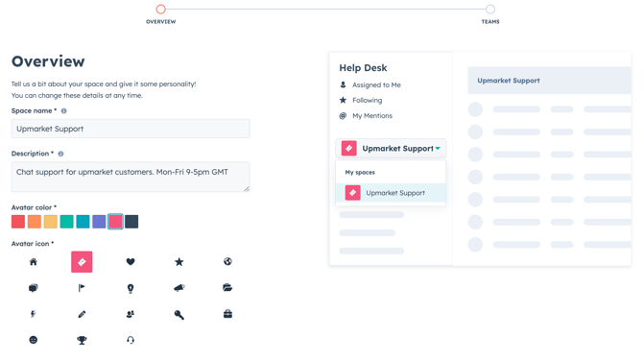Click the Space name input field
This screenshot has width=644, height=360.
point(131,129)
